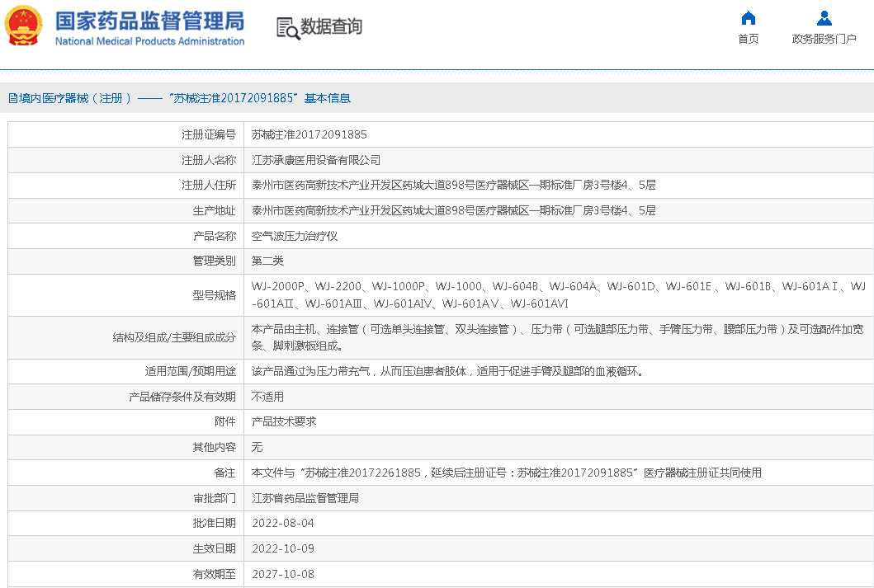This screenshot has width=874, height=588.
Task: Click the national emblem logo
Action: click(x=23, y=26)
